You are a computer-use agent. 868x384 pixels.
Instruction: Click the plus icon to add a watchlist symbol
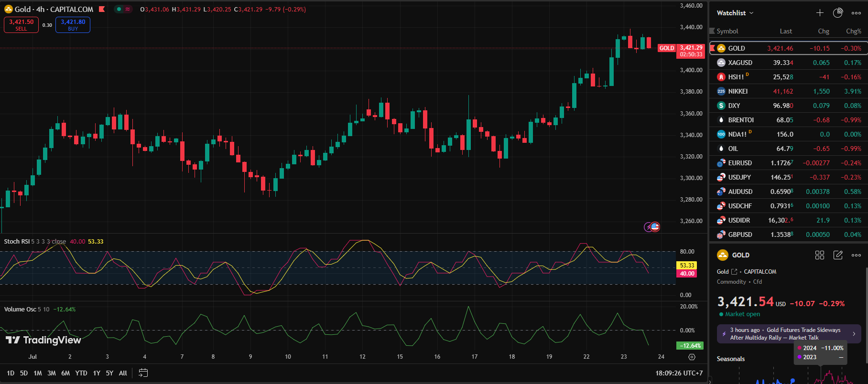coord(820,13)
